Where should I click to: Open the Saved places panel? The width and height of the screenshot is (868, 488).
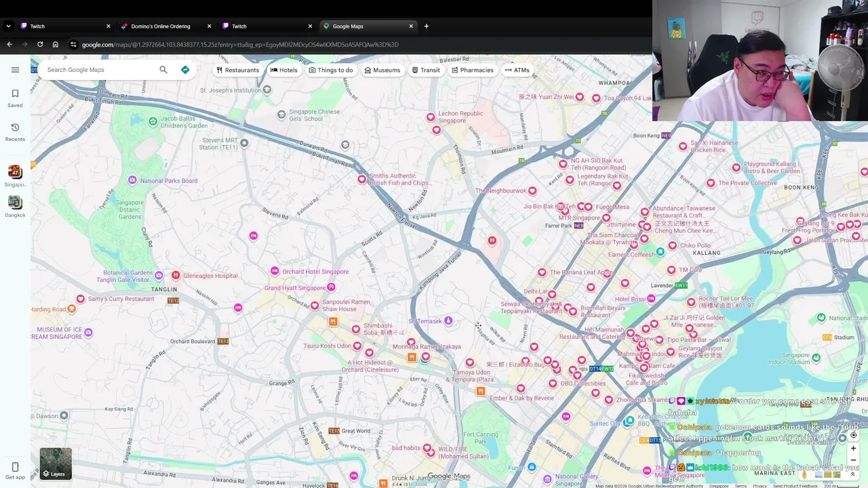point(15,98)
